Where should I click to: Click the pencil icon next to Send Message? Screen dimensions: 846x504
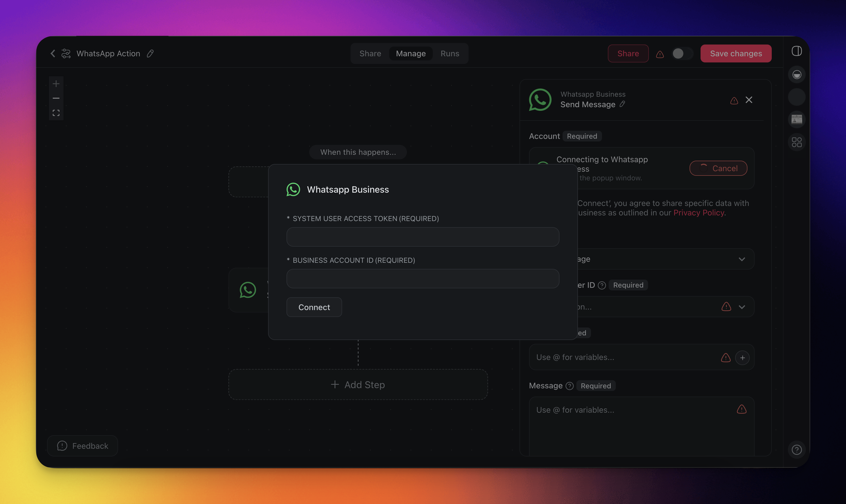coord(622,104)
